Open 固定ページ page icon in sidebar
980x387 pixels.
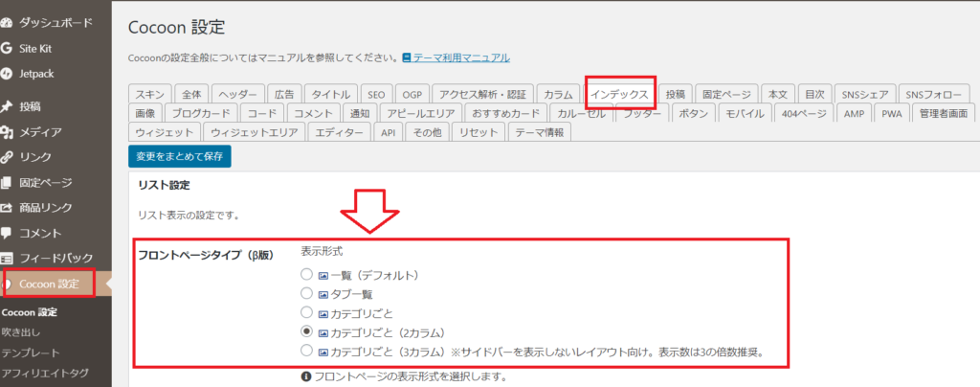8,182
